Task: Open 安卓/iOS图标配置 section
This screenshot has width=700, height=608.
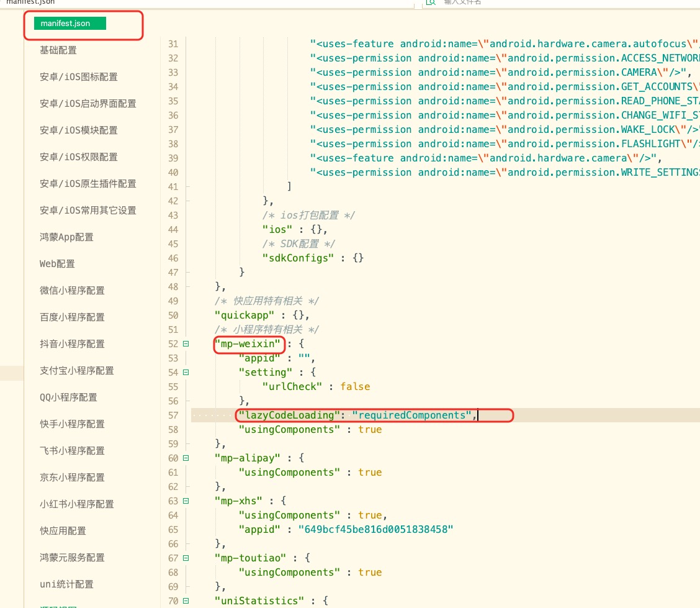Action: point(78,77)
